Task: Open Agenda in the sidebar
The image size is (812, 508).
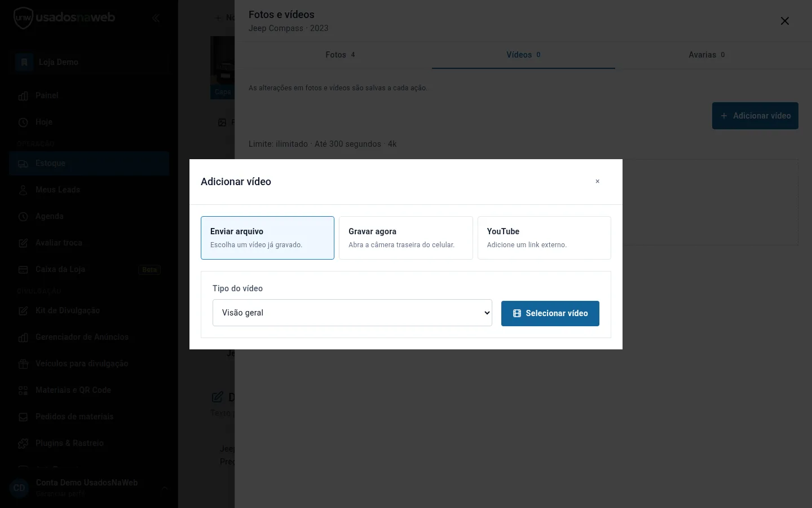Action: pyautogui.click(x=89, y=216)
